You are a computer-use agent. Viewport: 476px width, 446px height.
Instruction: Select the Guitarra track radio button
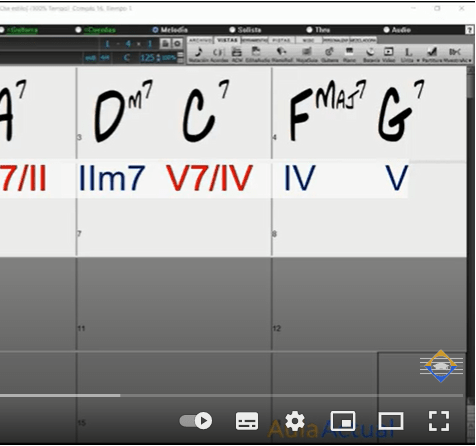point(2,30)
